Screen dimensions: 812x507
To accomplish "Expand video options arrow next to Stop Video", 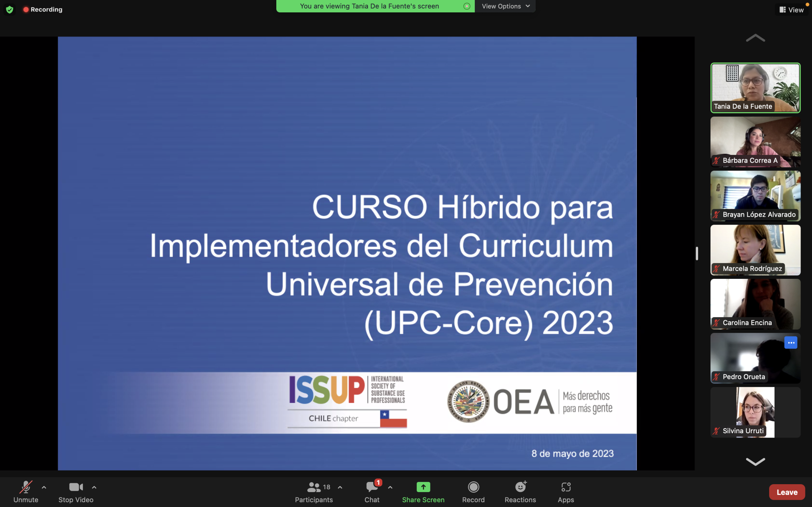I will pyautogui.click(x=94, y=487).
